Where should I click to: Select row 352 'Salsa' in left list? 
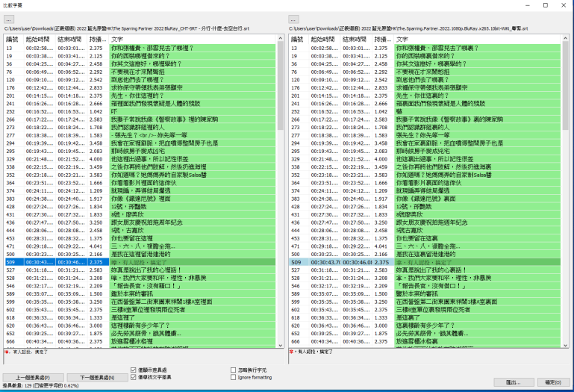pyautogui.click(x=140, y=175)
